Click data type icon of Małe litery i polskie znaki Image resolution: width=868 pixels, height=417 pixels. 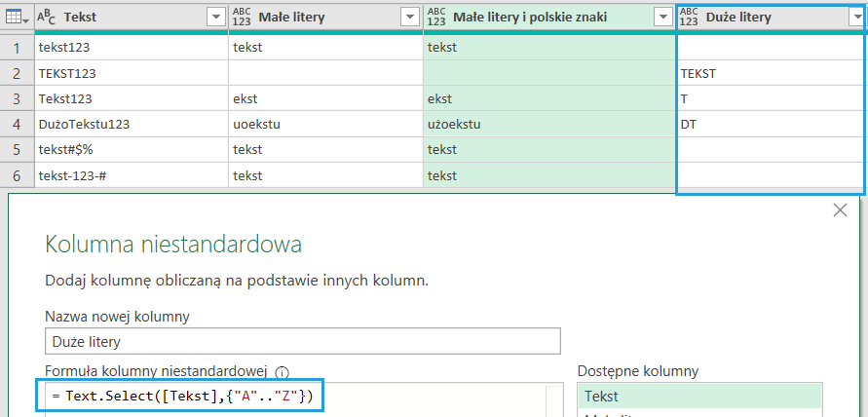pyautogui.click(x=437, y=17)
